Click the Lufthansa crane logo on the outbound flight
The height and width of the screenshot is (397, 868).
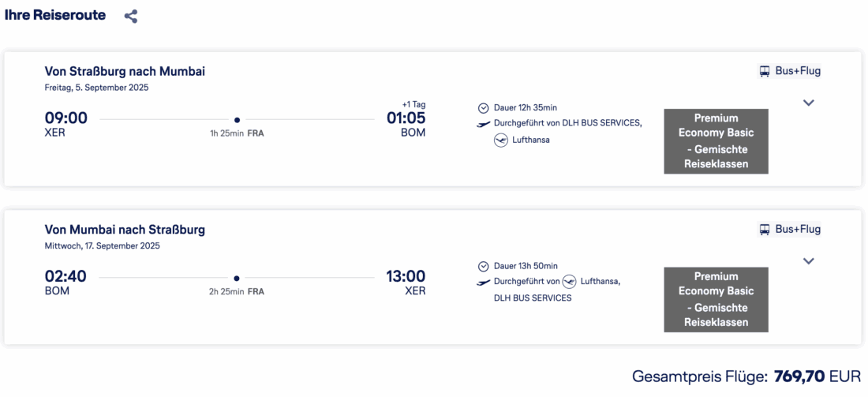point(501,140)
